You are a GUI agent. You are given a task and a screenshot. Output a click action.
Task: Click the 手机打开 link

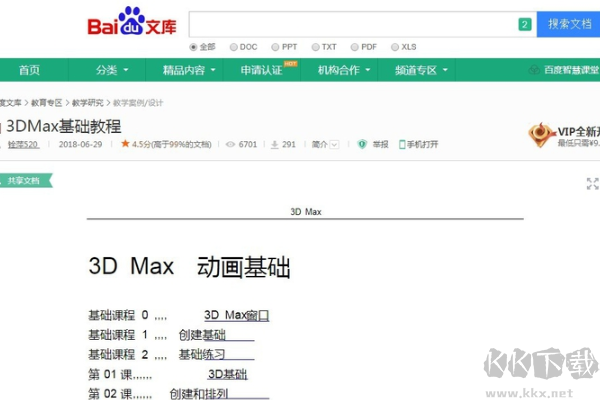coord(422,144)
